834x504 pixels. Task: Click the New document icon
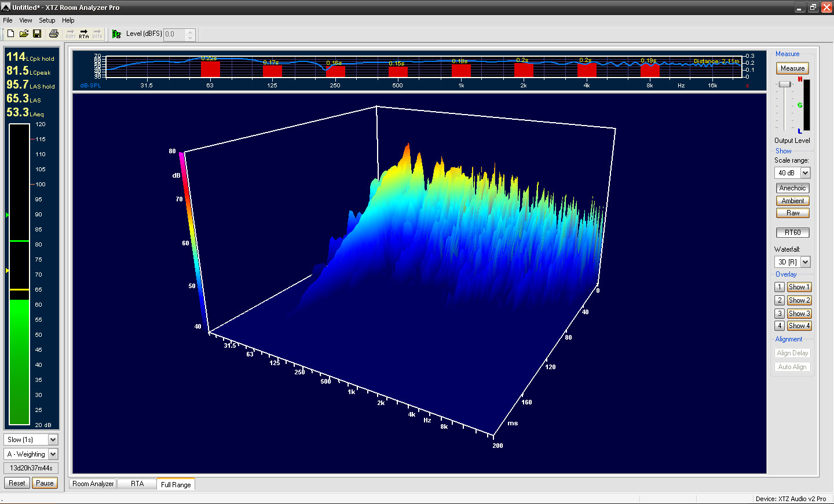[x=10, y=34]
